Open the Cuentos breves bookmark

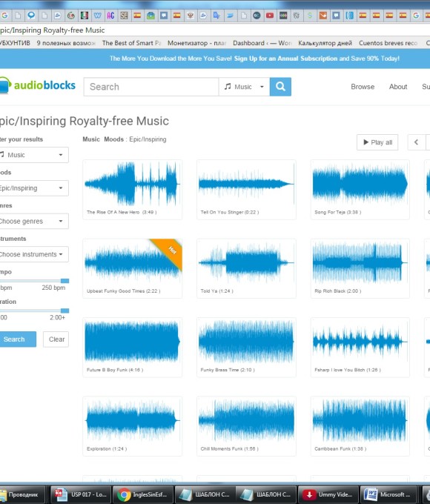tap(388, 43)
